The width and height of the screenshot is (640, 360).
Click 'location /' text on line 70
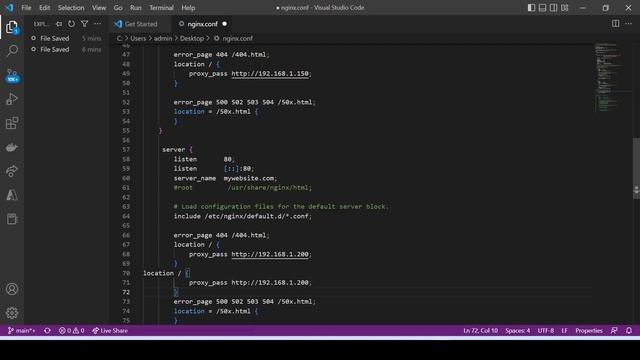click(x=162, y=273)
